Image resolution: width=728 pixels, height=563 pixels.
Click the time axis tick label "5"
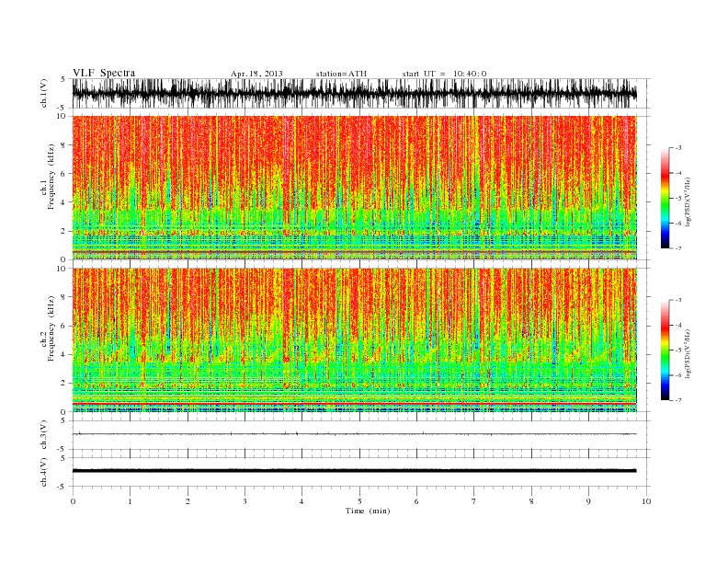click(x=359, y=501)
